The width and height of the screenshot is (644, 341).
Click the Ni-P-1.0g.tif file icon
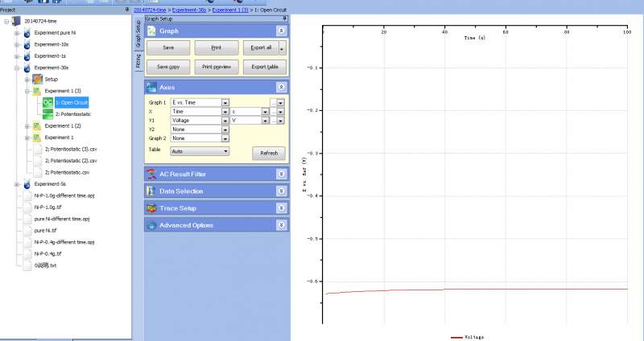click(x=27, y=207)
